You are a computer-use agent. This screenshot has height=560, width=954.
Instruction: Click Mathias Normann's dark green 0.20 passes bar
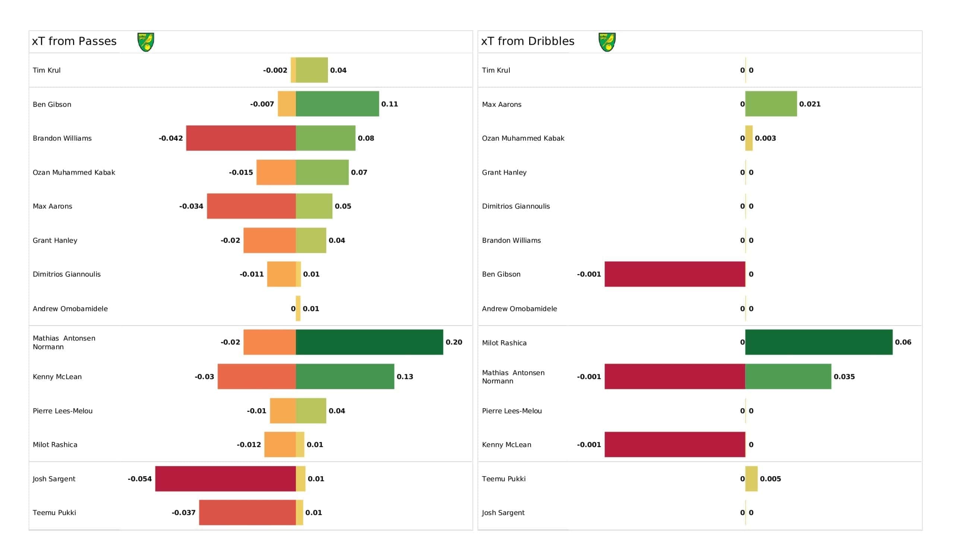369,342
